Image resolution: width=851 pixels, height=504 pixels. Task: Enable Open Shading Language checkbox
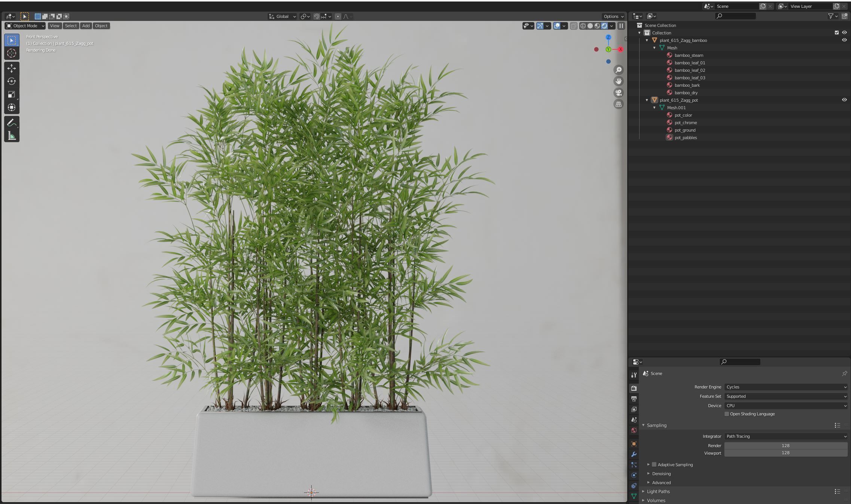click(727, 414)
